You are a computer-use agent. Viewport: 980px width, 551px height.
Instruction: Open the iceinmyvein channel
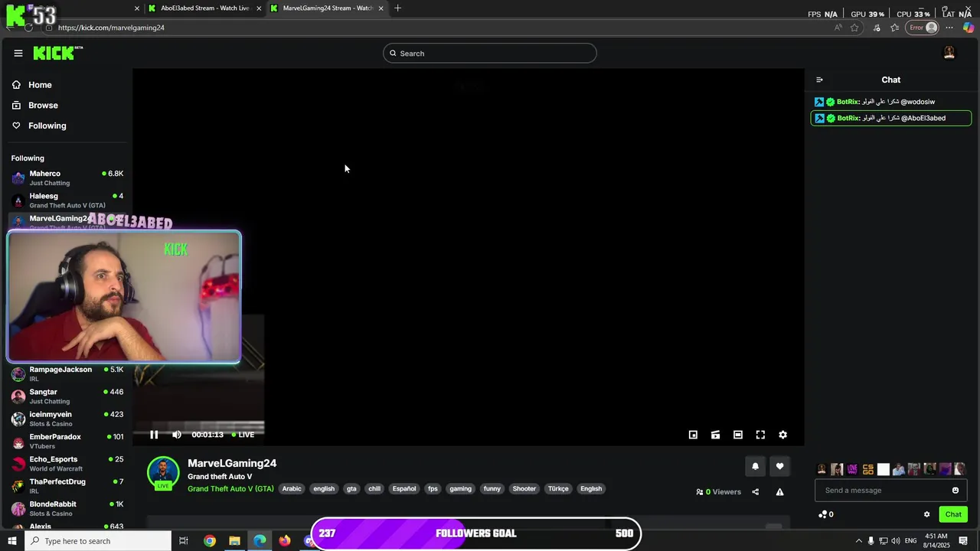click(67, 419)
